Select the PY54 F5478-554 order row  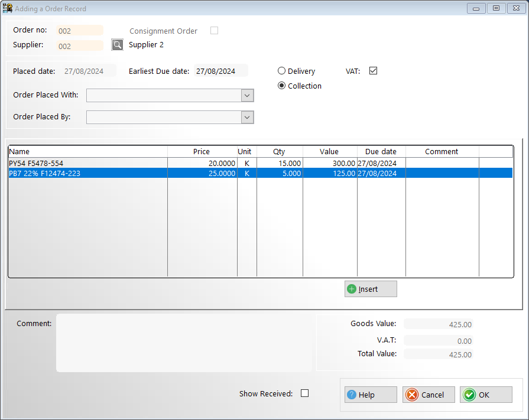pos(87,163)
